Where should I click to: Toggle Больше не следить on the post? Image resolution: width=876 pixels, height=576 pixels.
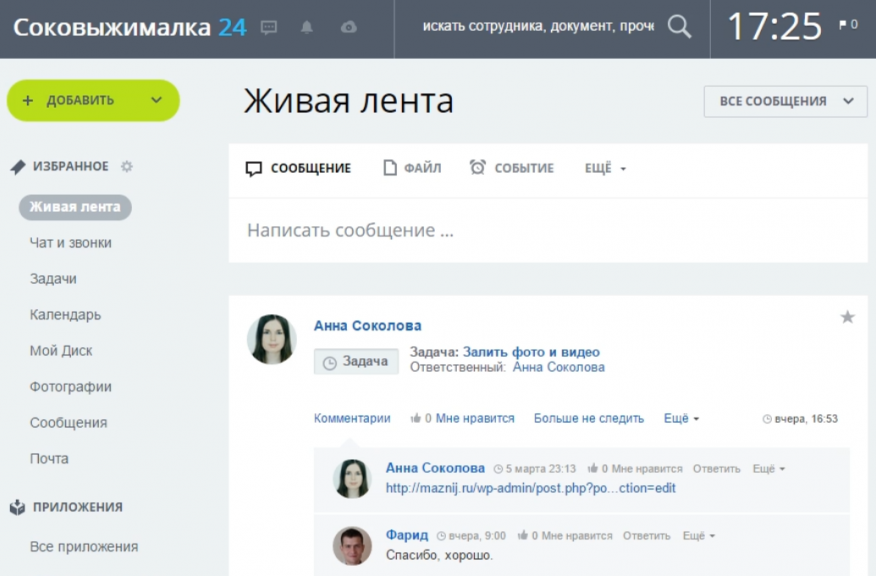588,418
